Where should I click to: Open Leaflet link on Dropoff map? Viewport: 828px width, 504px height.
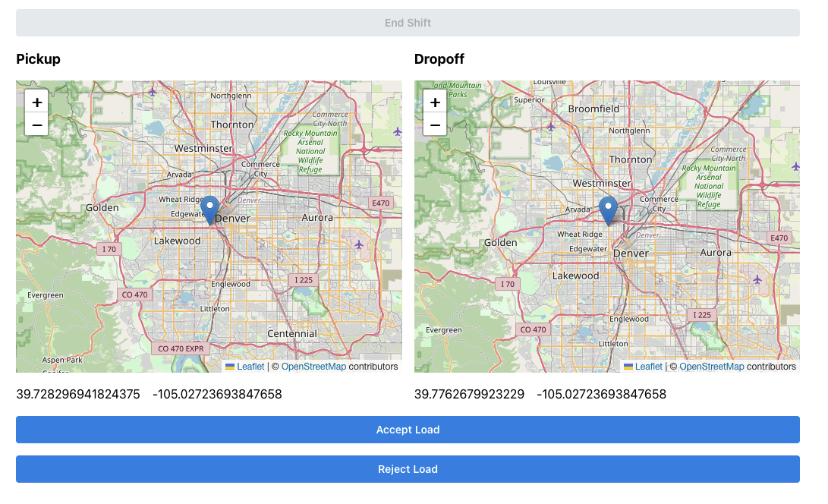[649, 367]
